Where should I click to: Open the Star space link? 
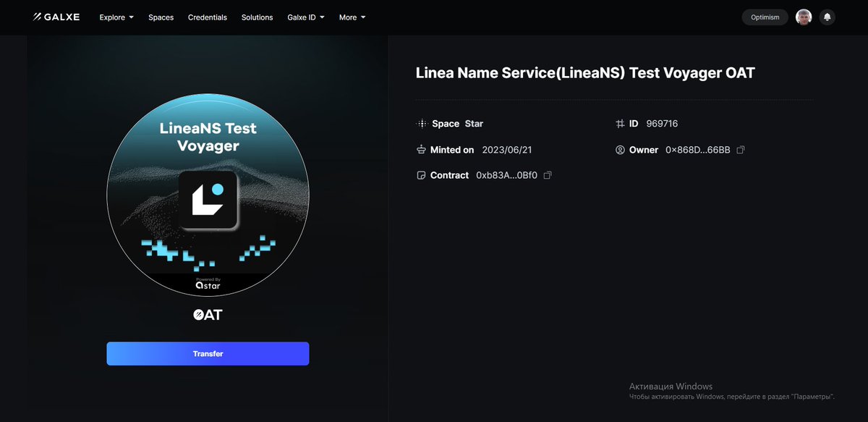pyautogui.click(x=474, y=124)
